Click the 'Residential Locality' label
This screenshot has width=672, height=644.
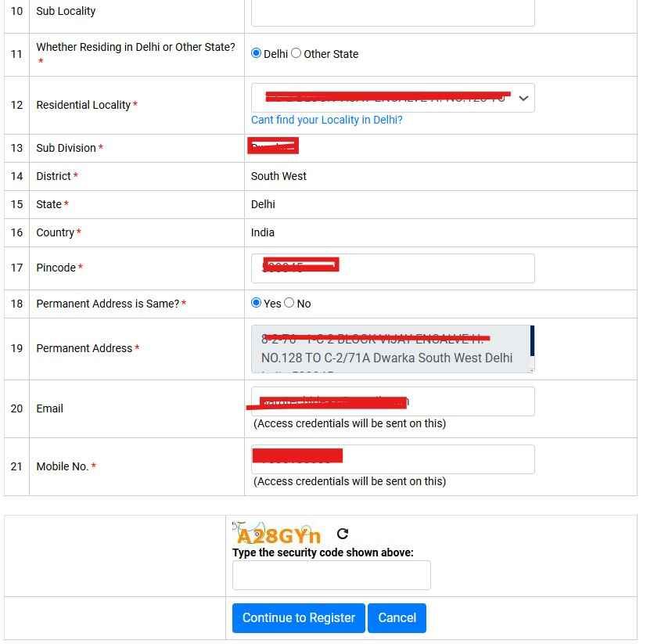[83, 105]
